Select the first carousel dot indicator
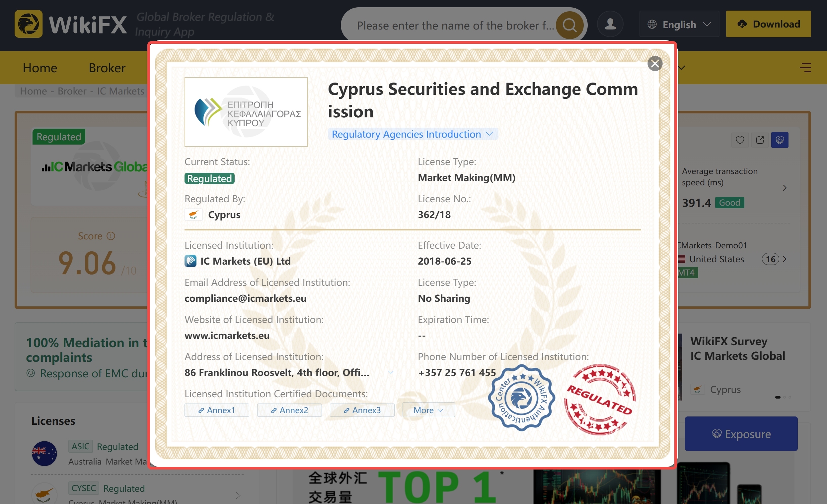827x504 pixels. coord(778,397)
